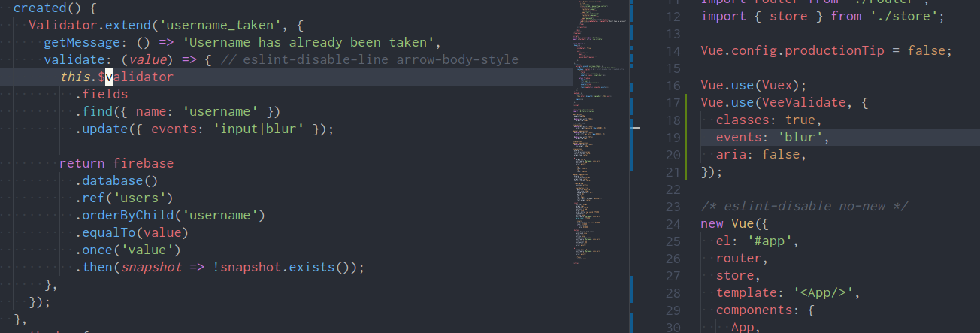Click line number 25 in right editor gutter
This screenshot has width=980, height=333.
[x=673, y=241]
